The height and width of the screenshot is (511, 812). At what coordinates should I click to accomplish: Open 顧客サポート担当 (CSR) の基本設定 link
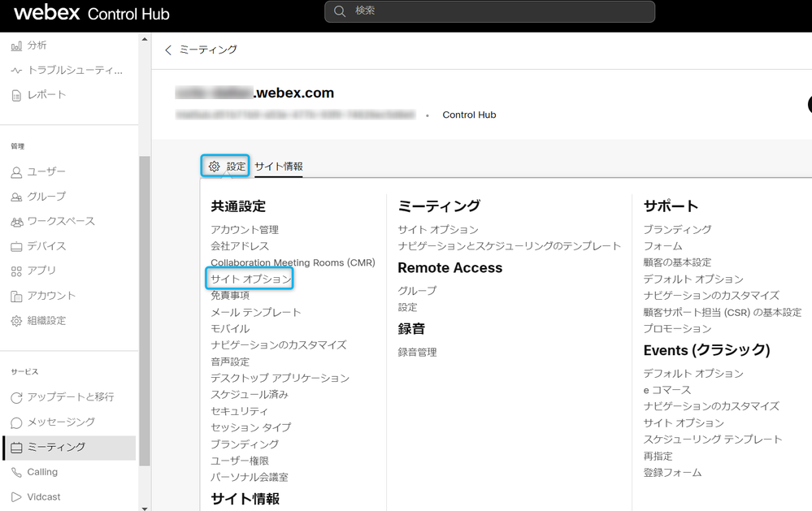[x=723, y=312]
